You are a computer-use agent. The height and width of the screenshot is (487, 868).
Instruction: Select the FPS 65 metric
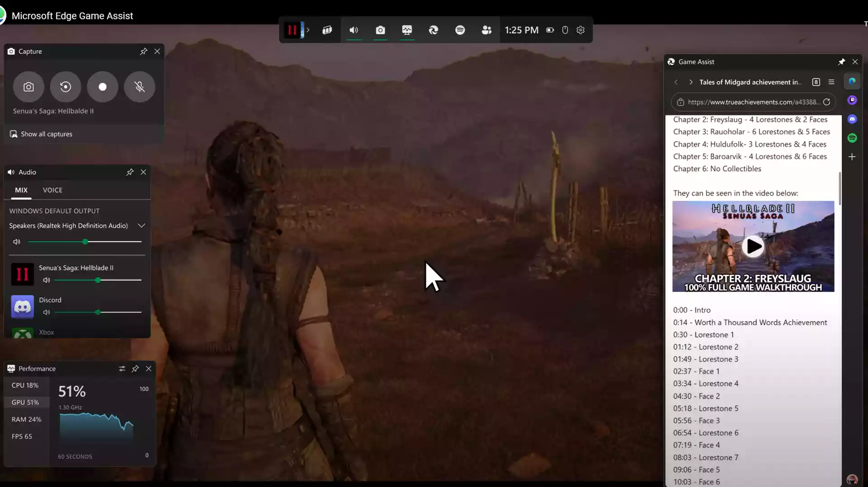(x=22, y=436)
